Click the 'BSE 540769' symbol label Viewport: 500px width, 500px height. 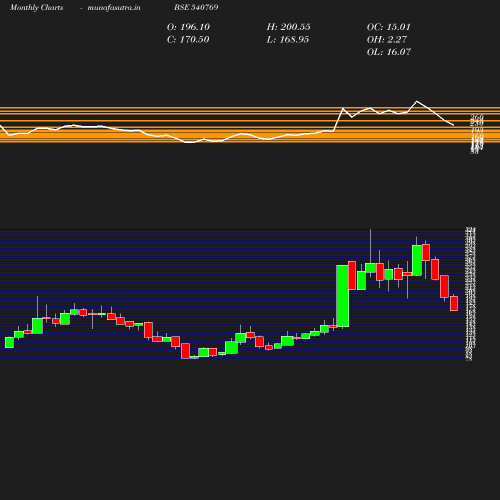pos(196,7)
